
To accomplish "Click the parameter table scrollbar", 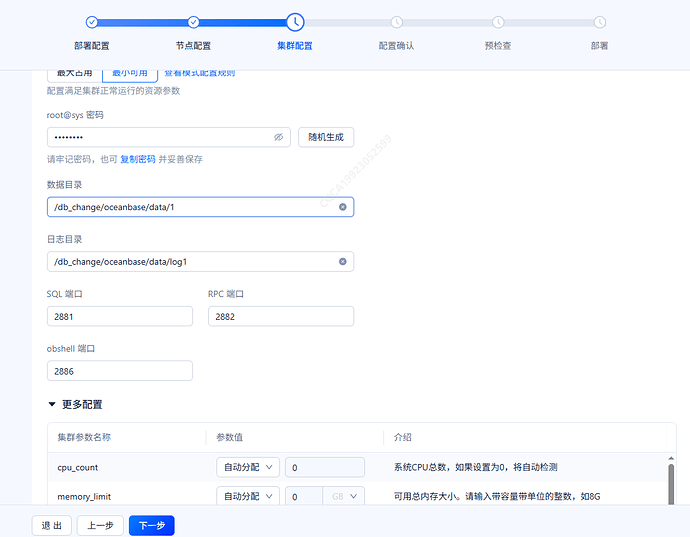I will (671, 483).
